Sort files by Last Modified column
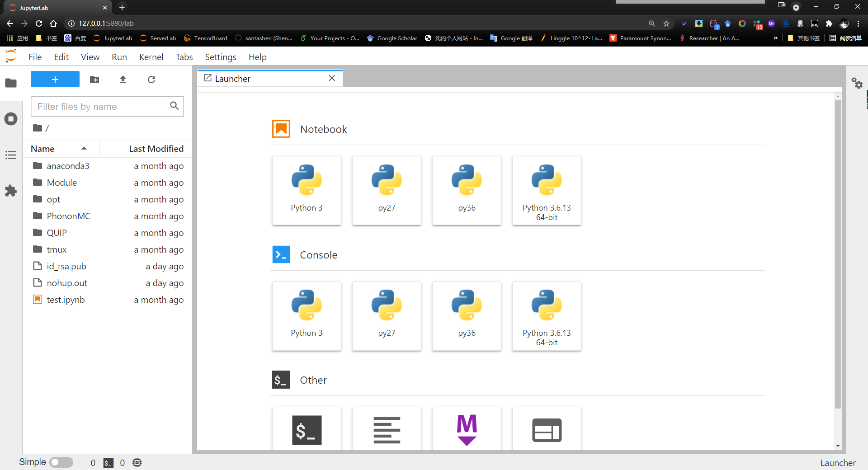The image size is (868, 470). [146, 149]
